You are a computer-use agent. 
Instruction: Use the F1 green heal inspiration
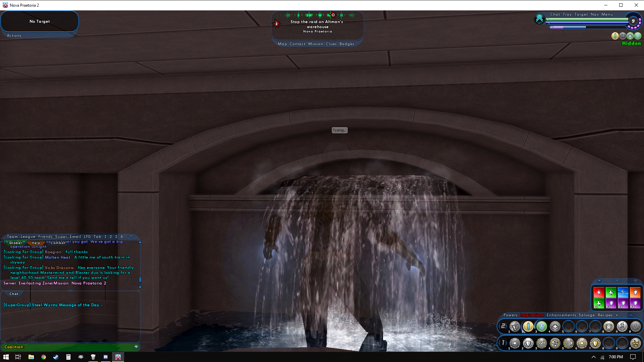point(599,304)
